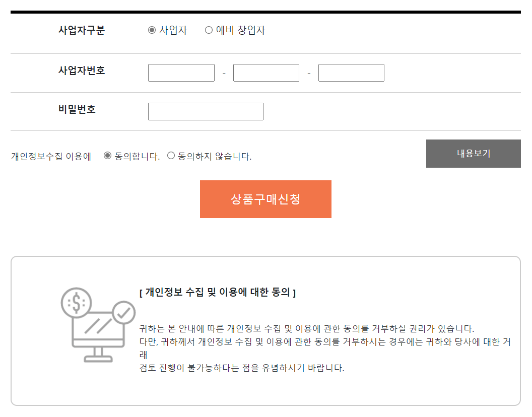Select the 동의합니다 radio button
The height and width of the screenshot is (417, 532).
(107, 156)
